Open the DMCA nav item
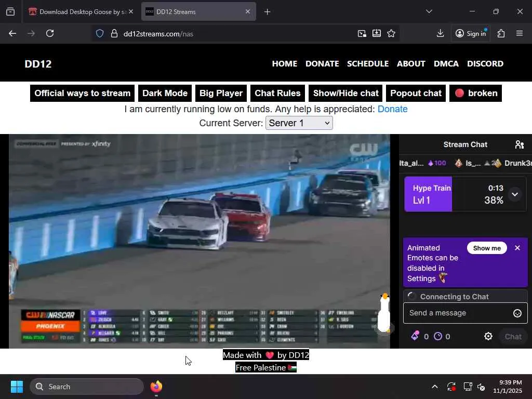Viewport: 532px width, 399px height. 446,64
